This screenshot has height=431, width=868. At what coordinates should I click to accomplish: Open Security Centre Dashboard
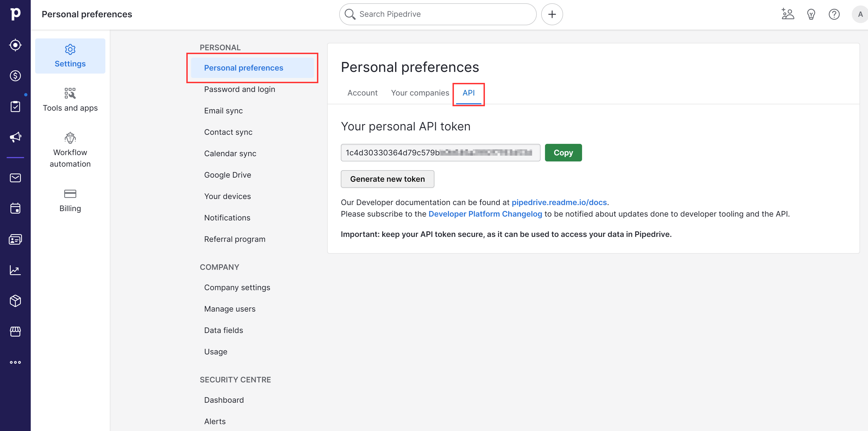click(x=224, y=400)
